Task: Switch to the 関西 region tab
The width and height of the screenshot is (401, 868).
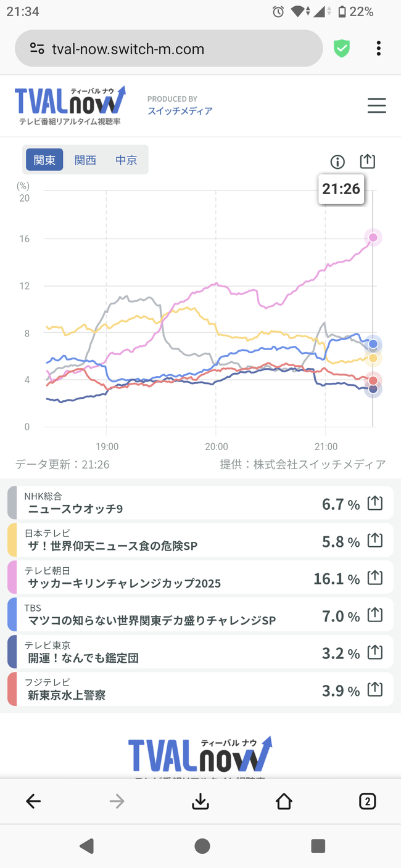Action: (x=85, y=160)
